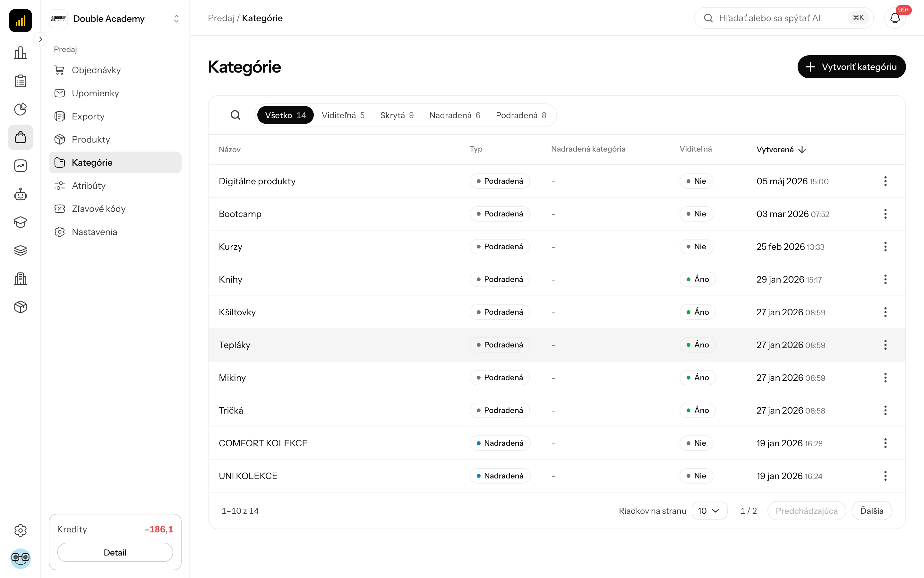The height and width of the screenshot is (578, 924).
Task: Select the Všetko filter tab
Action: pos(285,115)
